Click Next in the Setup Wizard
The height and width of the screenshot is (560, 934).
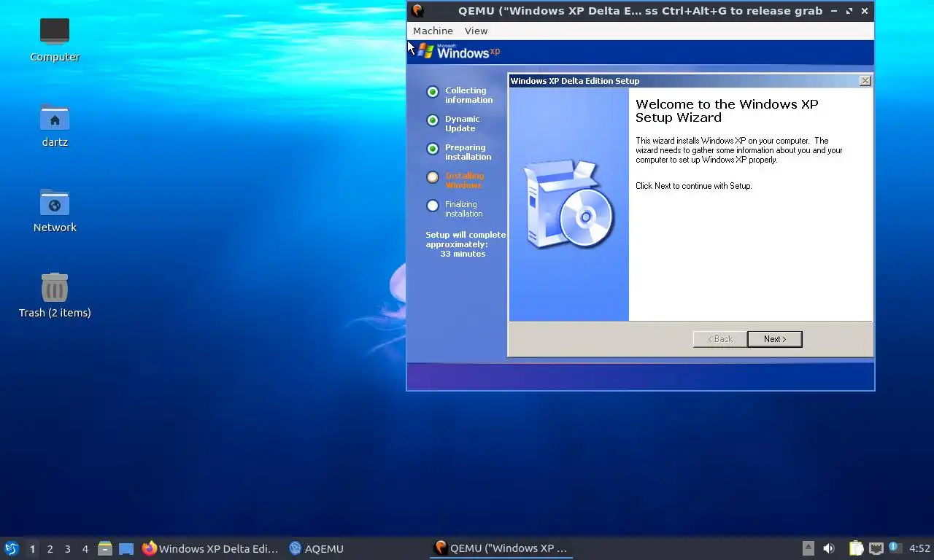(775, 339)
